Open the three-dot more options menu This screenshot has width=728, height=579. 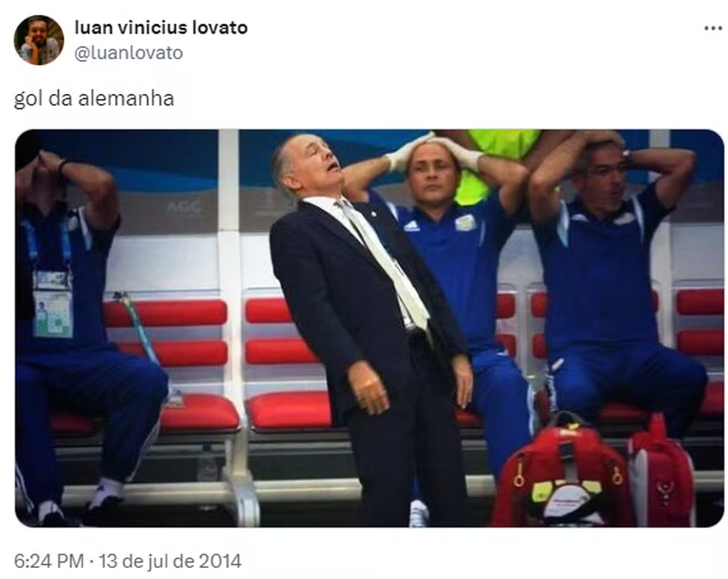[x=712, y=28]
